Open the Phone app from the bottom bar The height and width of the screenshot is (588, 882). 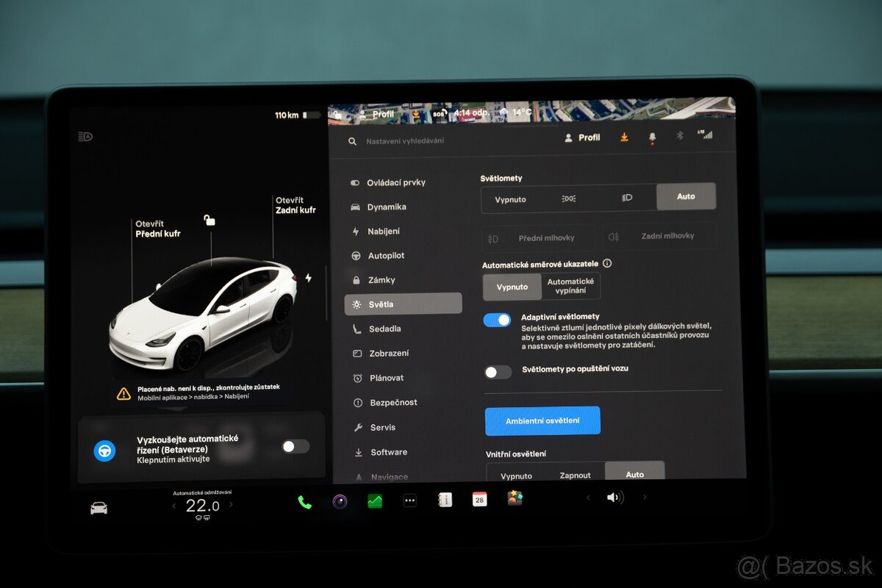tap(304, 501)
